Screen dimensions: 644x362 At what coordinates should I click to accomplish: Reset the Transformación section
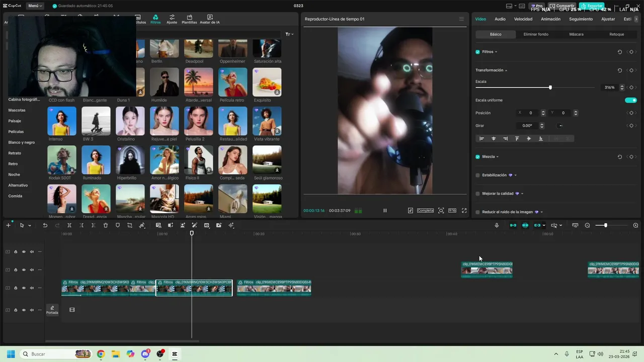point(620,70)
